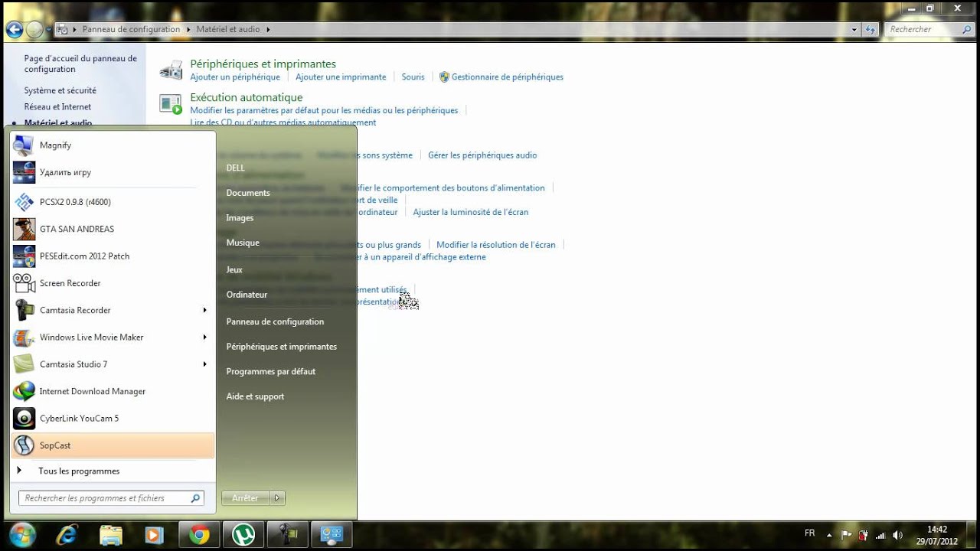Viewport: 980px width, 551px height.
Task: Click the Ajouter une imprimante link
Action: [341, 77]
